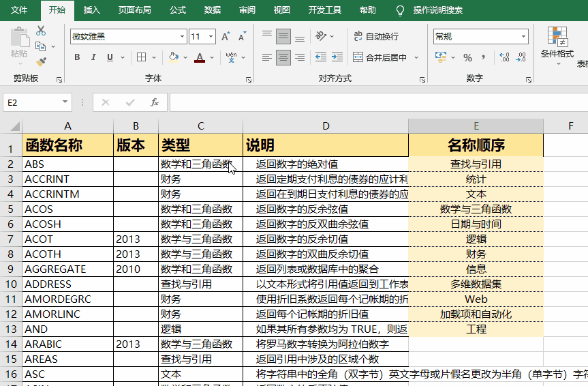Click the 合并后居中 merge and center button
Image resolution: width=588 pixels, height=386 pixels.
tap(380, 58)
